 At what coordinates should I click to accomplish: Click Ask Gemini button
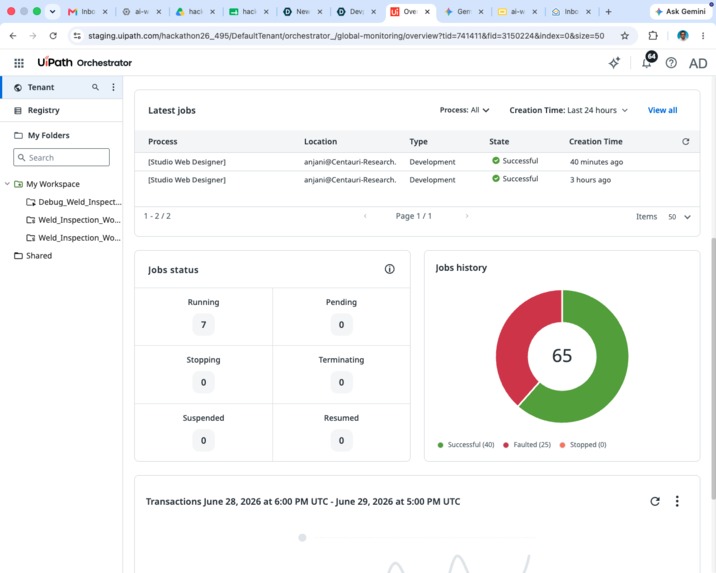pyautogui.click(x=680, y=11)
